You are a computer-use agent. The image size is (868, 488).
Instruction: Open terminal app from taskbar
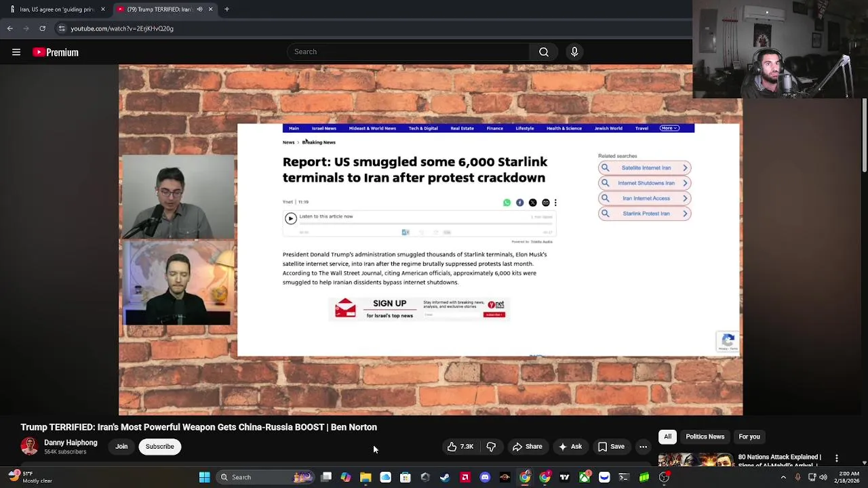click(x=624, y=477)
